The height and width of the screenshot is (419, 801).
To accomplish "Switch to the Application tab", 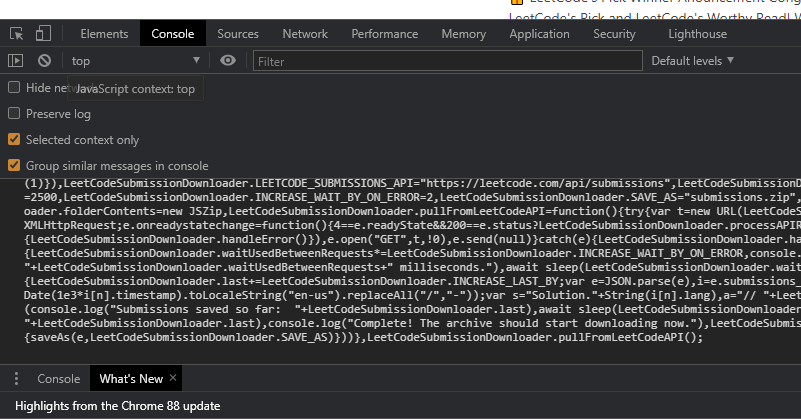I will (x=539, y=34).
